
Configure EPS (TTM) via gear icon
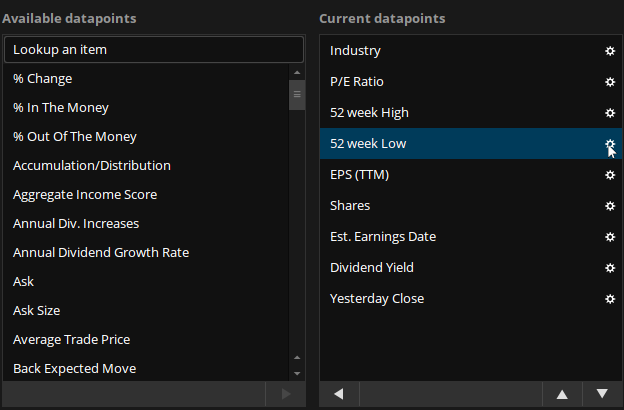tap(610, 175)
